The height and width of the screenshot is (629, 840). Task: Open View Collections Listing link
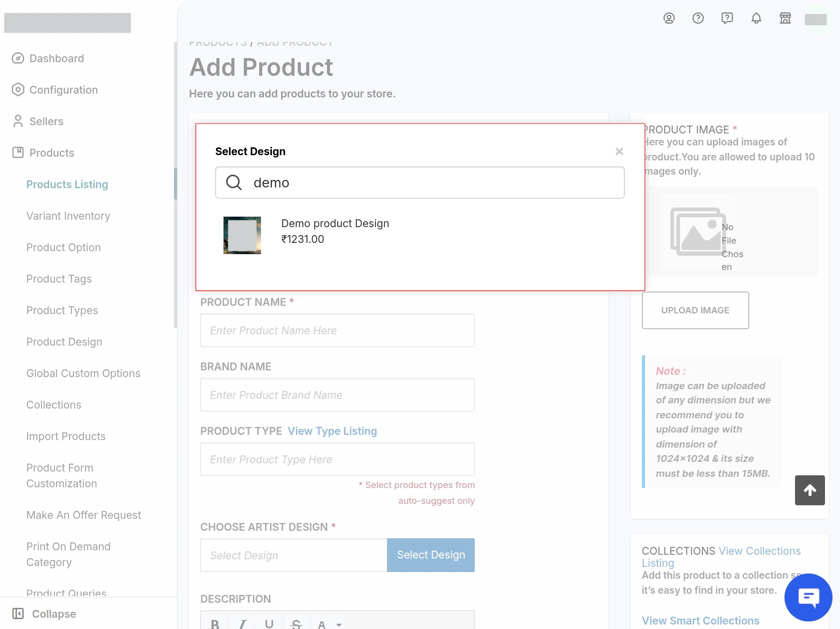[x=721, y=557]
